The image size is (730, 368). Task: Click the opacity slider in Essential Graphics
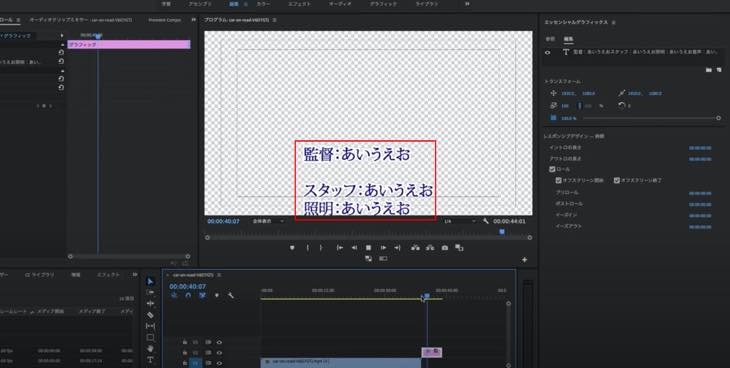coord(651,118)
